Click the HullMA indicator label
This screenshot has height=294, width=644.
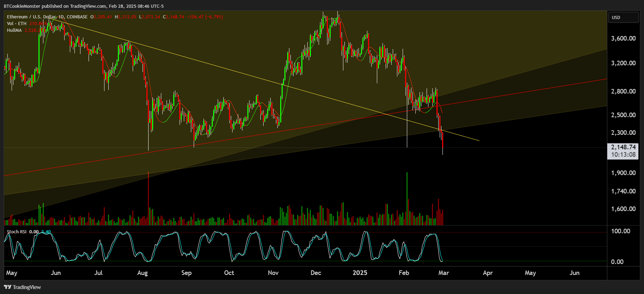14,30
